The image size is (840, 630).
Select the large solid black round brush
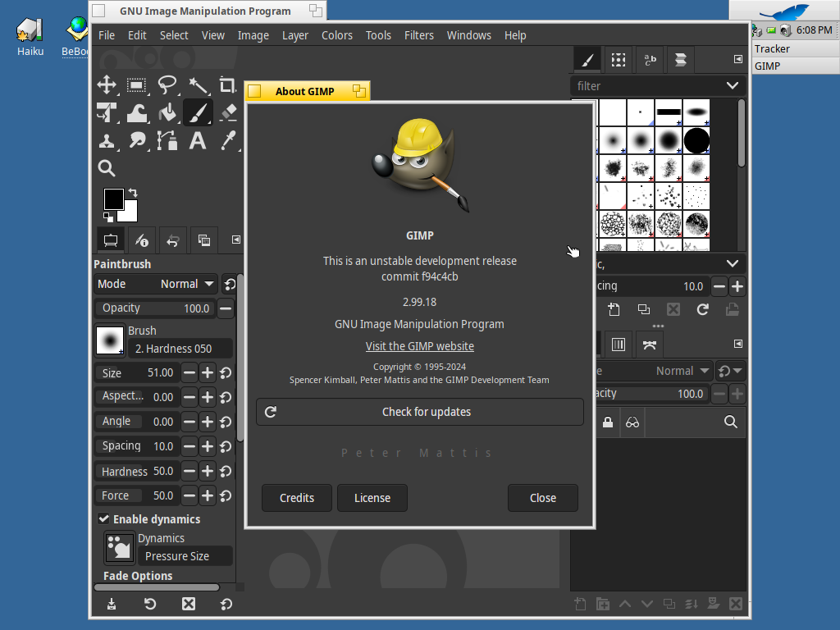696,141
